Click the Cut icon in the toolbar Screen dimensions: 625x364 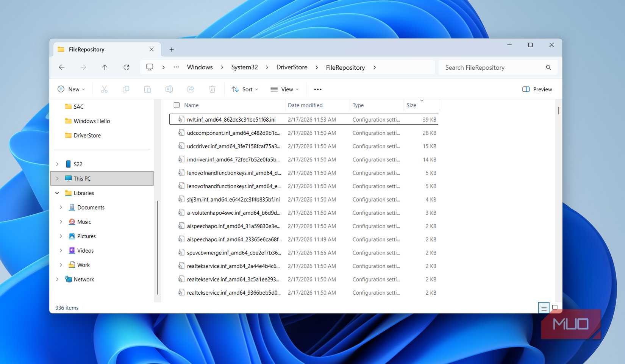tap(104, 89)
